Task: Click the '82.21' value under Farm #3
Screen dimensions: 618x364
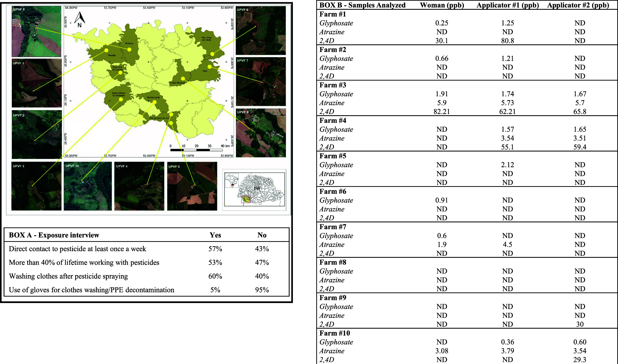Action: click(x=442, y=112)
